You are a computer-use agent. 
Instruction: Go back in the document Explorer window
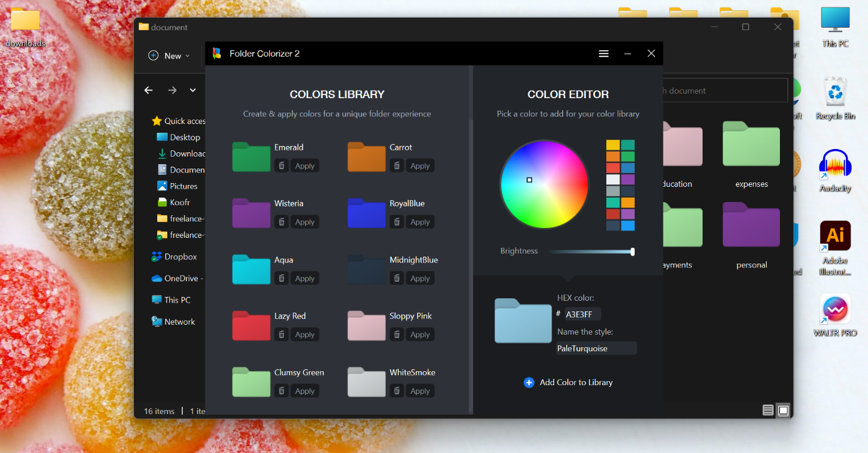[x=148, y=90]
